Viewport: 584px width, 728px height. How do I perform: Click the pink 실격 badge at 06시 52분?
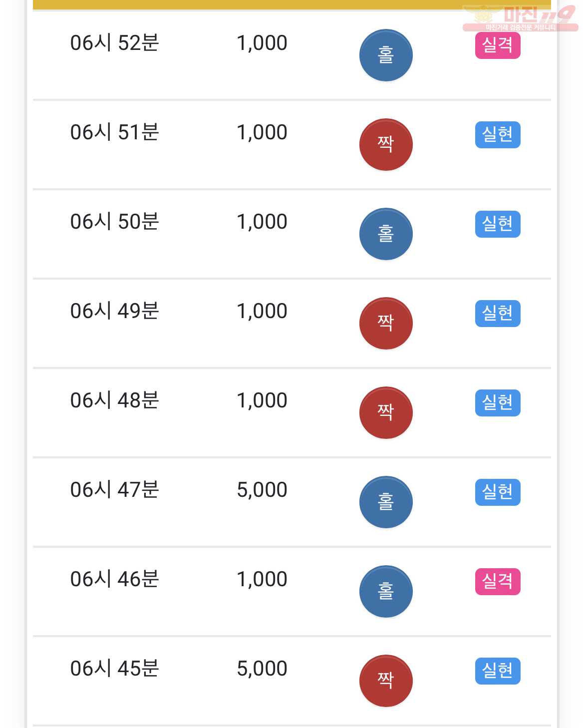(498, 45)
